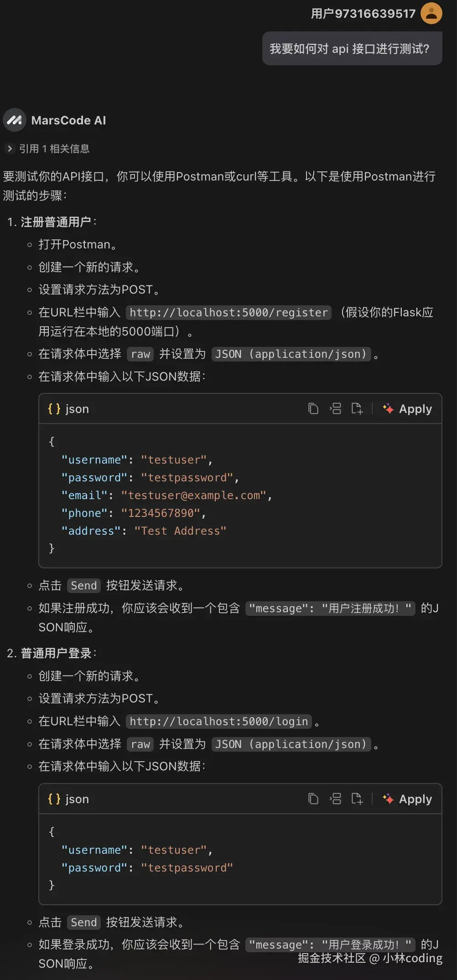The height and width of the screenshot is (980, 457).
Task: Apply the registration JSON snippet
Action: tap(414, 408)
